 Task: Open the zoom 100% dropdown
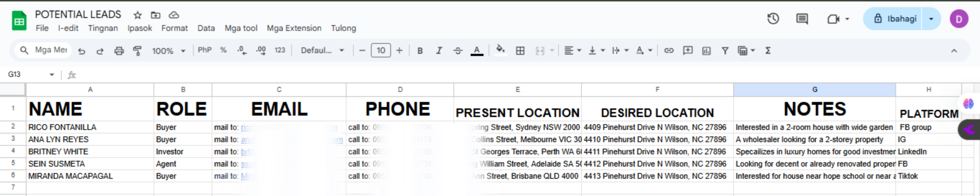click(169, 51)
